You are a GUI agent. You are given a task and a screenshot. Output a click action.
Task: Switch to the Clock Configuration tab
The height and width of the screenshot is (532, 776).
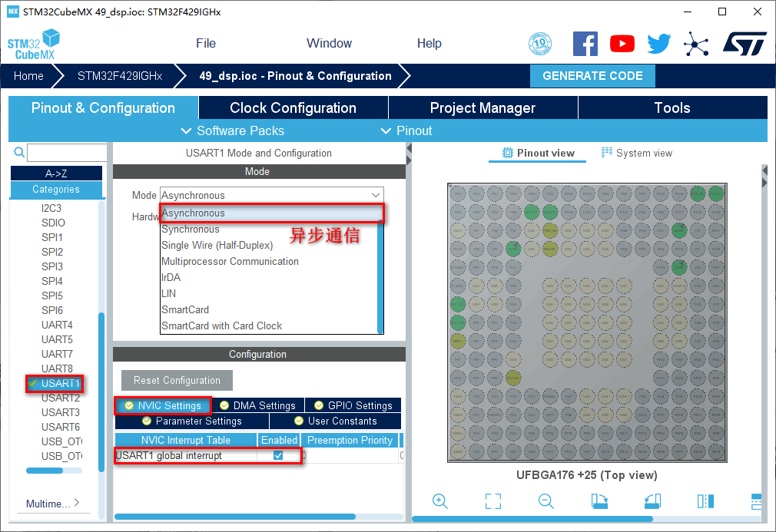click(293, 108)
